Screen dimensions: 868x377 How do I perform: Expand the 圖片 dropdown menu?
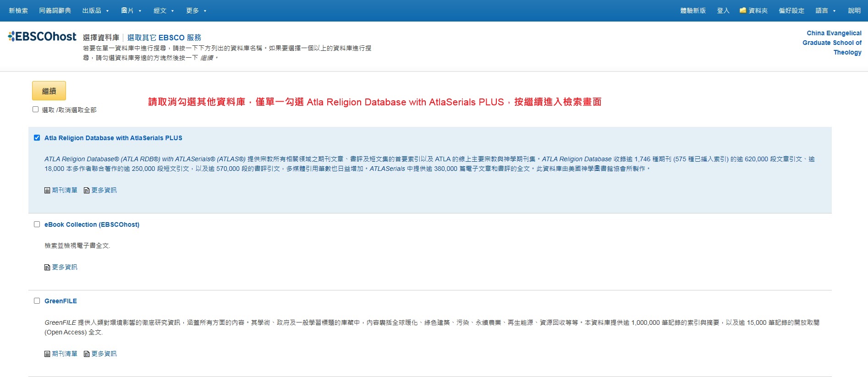coord(131,11)
